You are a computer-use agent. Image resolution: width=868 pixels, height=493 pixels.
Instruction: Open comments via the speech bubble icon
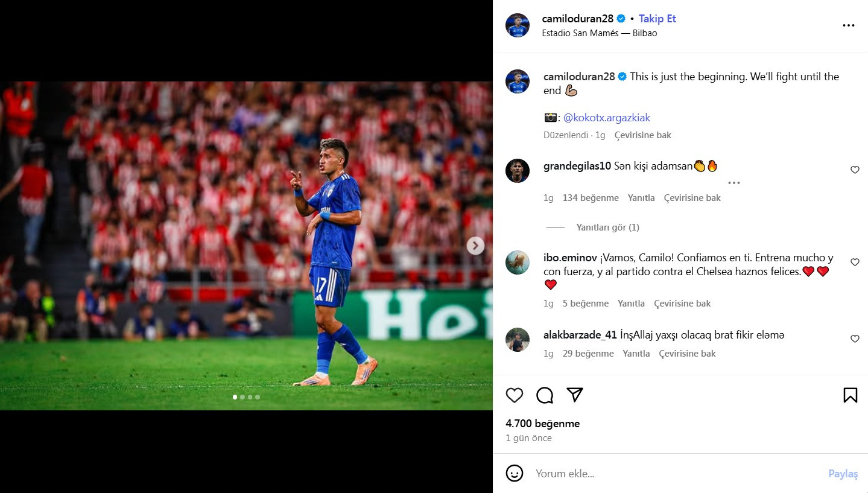point(545,395)
